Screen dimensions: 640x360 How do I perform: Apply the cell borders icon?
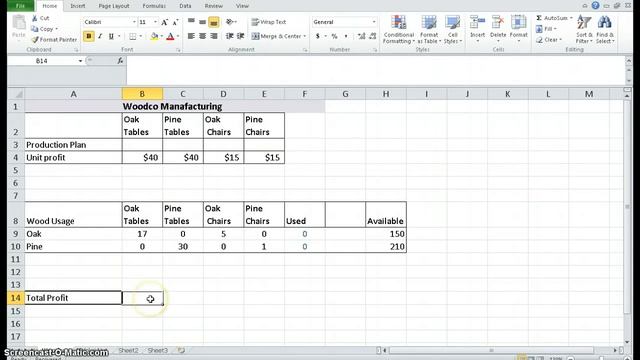[x=133, y=37]
